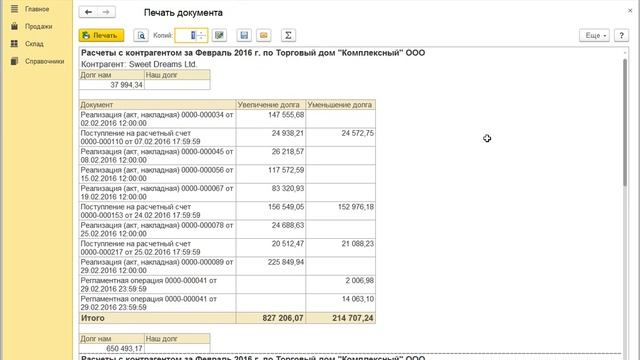Click Контрагент: Sweet Dreams Ltd. line
640x360 pixels.
coord(139,64)
